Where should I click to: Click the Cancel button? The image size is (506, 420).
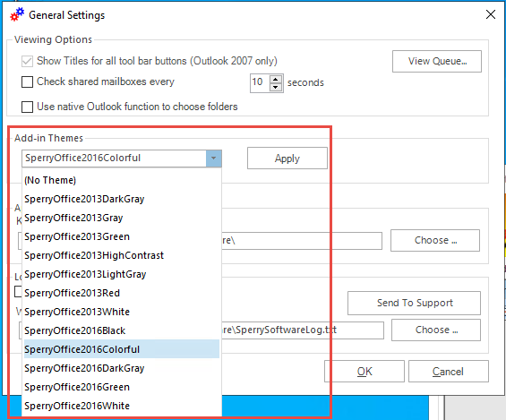coord(449,372)
